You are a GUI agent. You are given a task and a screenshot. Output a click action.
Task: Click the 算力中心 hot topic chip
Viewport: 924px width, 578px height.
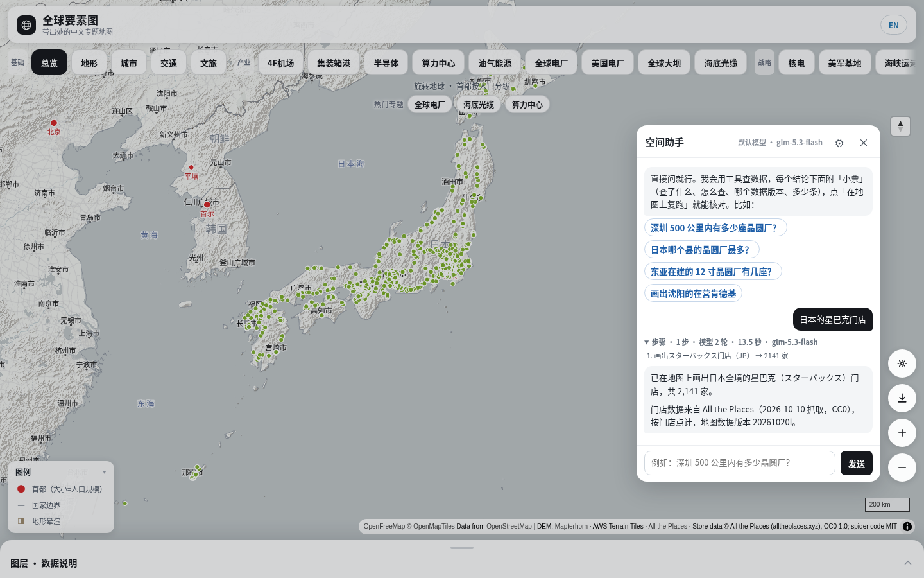[527, 105]
